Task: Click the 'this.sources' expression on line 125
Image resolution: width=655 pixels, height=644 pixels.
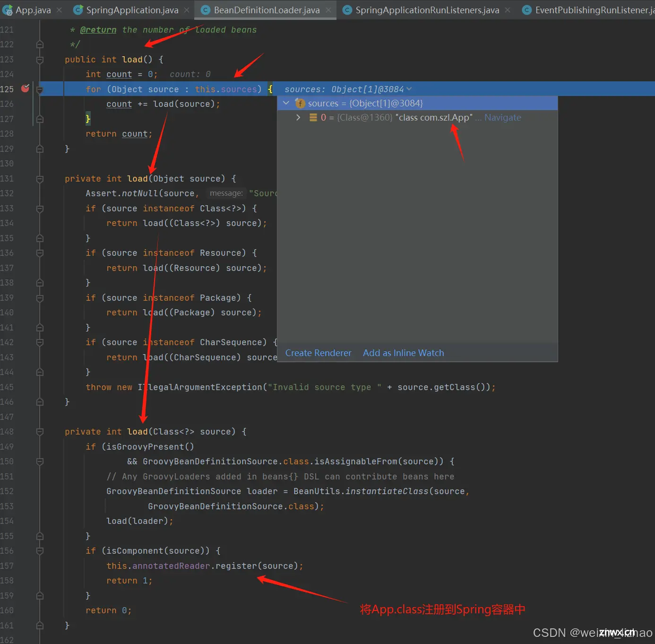Action: tap(226, 89)
